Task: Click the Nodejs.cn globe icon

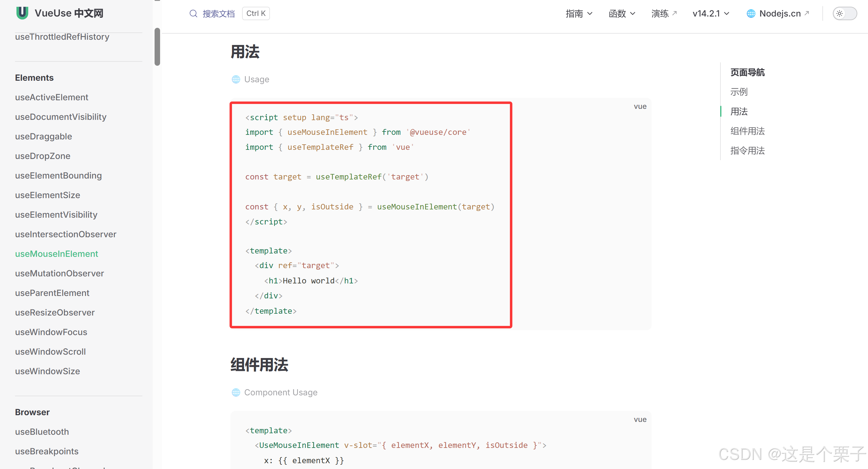Action: 751,13
